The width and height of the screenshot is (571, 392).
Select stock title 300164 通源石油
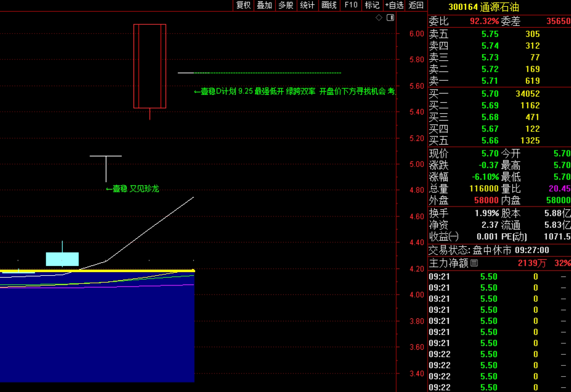(x=484, y=7)
